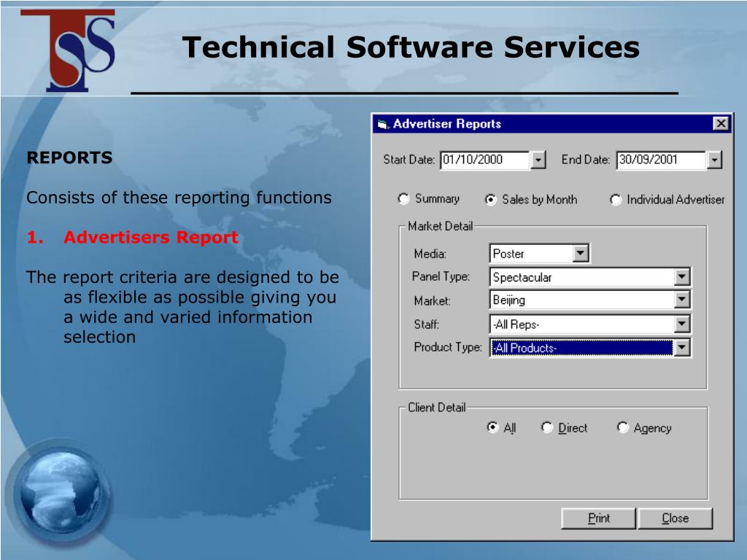Click the REPORTS heading text
This screenshot has height=560, width=747.
click(69, 157)
